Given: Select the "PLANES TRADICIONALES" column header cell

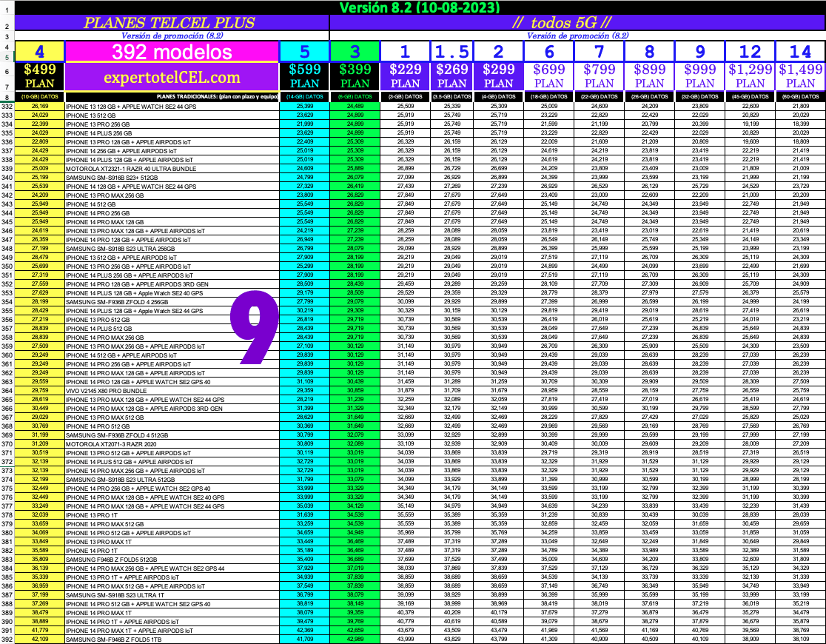Looking at the screenshot, I should tap(172, 97).
